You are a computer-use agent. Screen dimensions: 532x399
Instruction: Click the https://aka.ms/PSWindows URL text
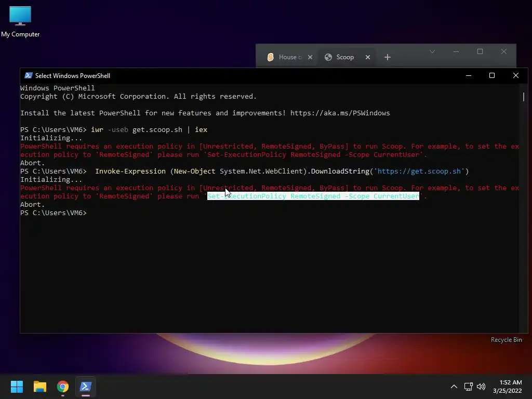pos(340,113)
